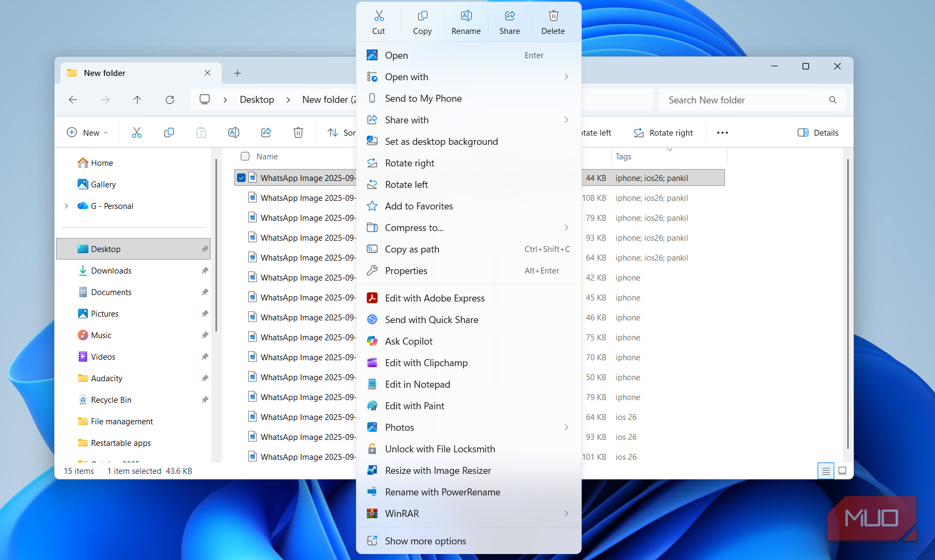
Task: Uncheck the selected WhatsApp Image file checkbox
Action: (x=241, y=177)
